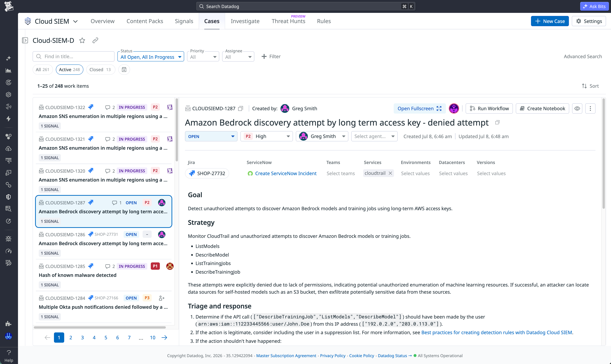Switch to the Investigate tab
611x364 pixels.
245,21
